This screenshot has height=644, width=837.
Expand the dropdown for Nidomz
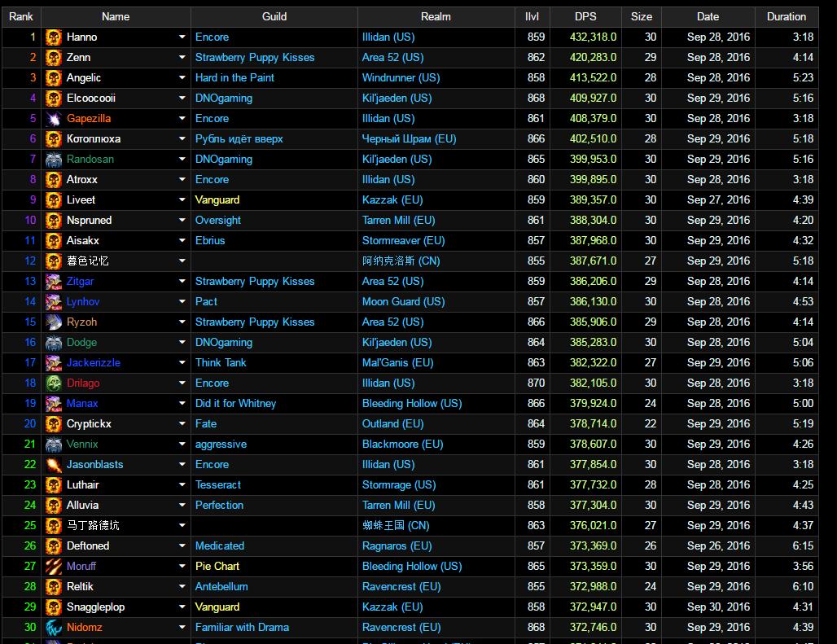(x=182, y=628)
